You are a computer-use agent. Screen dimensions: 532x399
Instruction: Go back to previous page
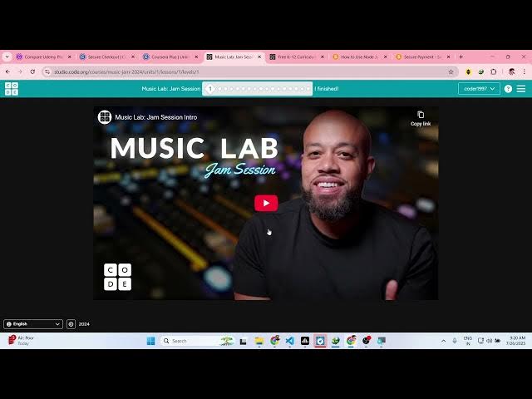[x=7, y=72]
